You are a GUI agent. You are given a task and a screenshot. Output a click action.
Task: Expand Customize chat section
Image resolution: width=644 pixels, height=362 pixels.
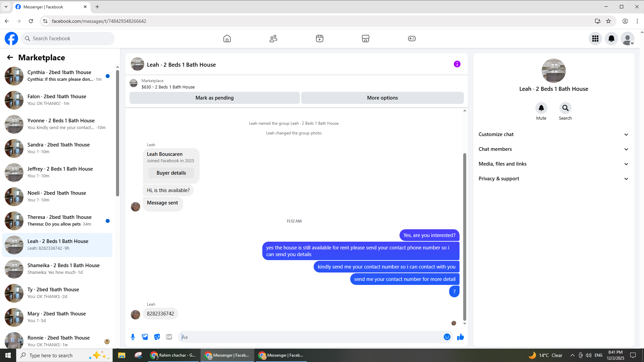(x=553, y=134)
